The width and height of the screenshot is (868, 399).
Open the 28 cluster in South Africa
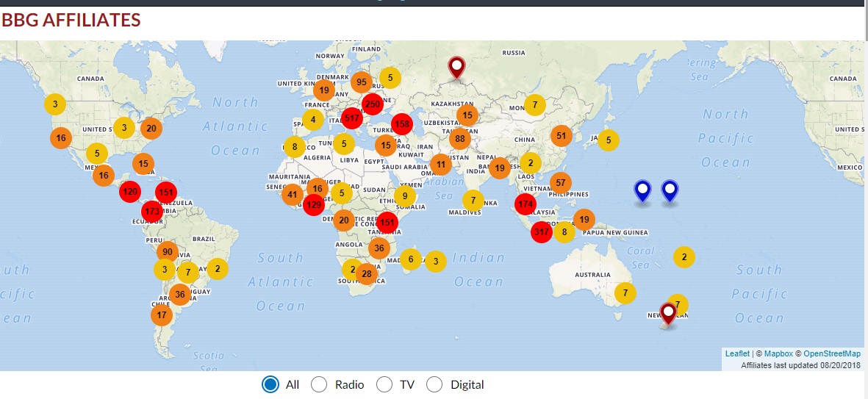point(367,274)
